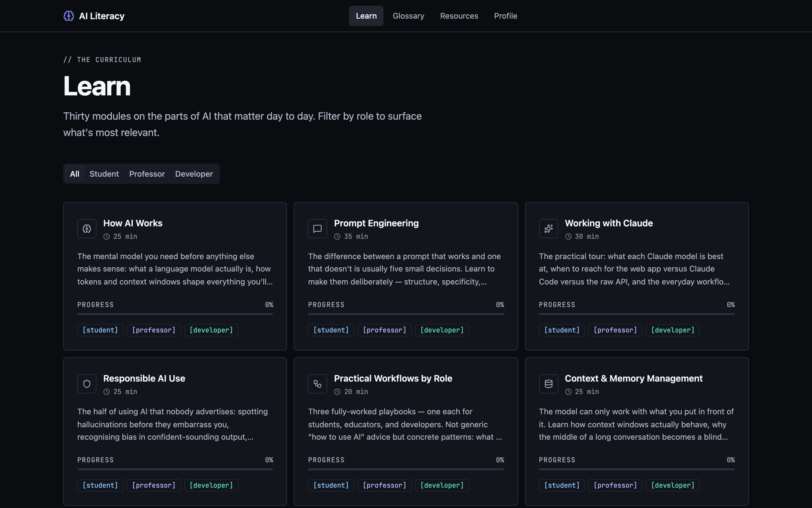Click the workflow icon on Practical Workflows card
The width and height of the screenshot is (812, 508).
click(317, 384)
